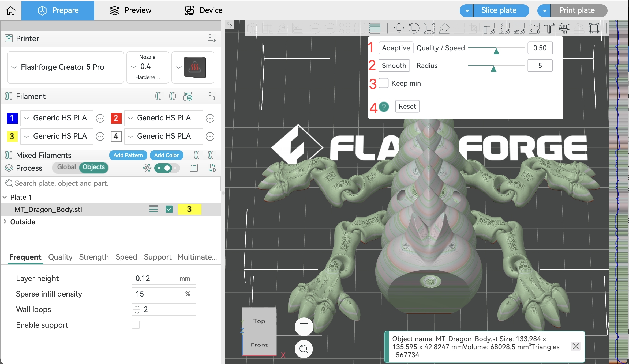Open the Brim ears tool

pyautogui.click(x=594, y=28)
